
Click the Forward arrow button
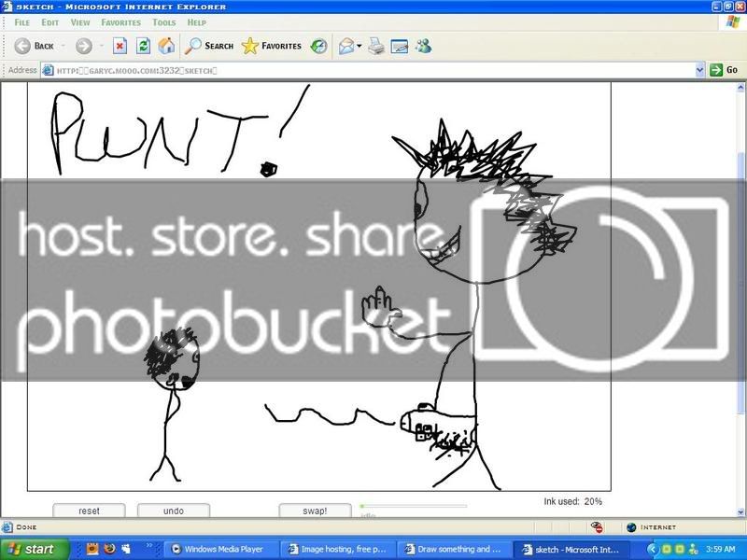[84, 46]
